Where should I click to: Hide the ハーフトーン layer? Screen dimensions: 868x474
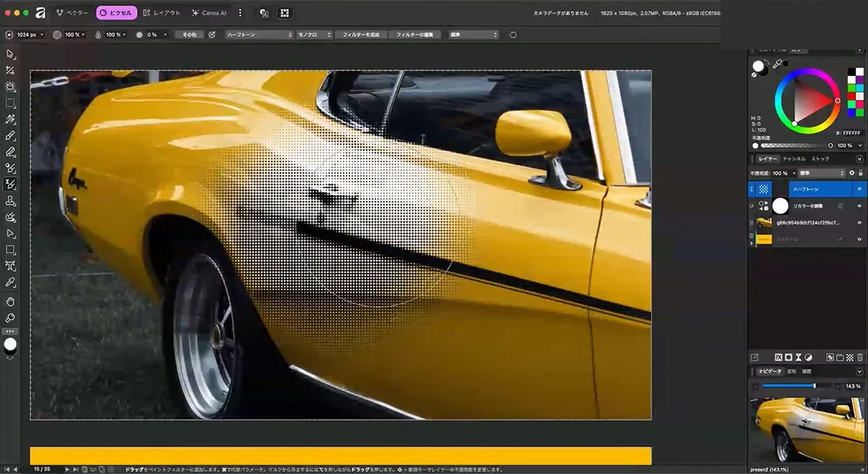859,189
